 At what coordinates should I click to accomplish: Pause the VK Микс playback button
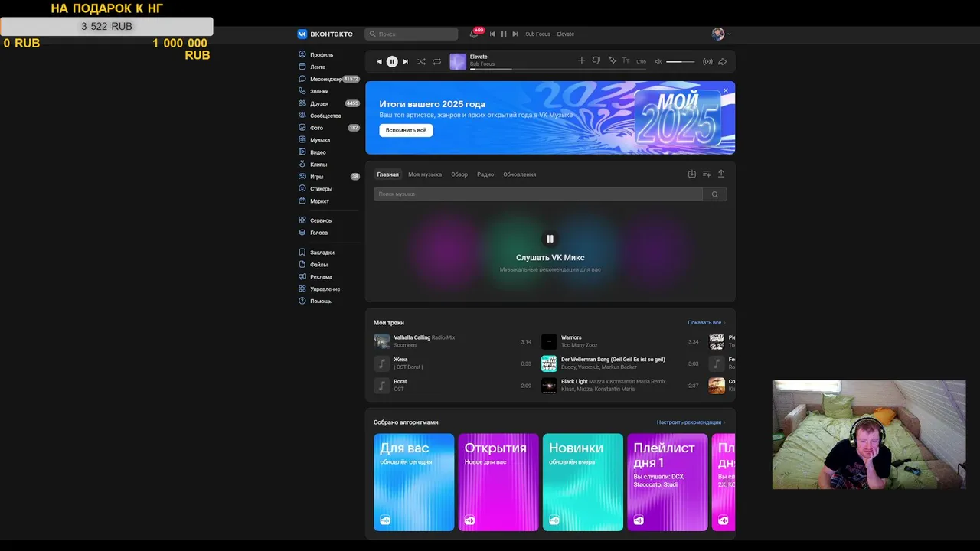[x=550, y=239]
